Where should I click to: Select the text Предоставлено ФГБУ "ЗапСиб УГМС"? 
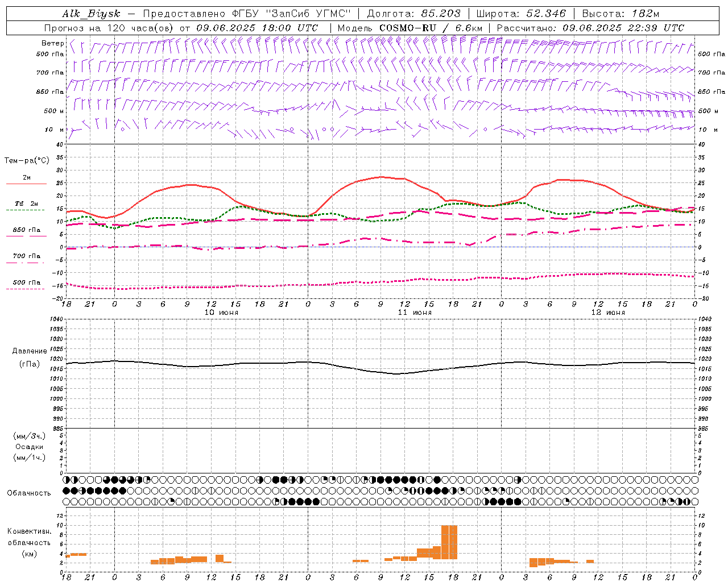[x=247, y=14]
